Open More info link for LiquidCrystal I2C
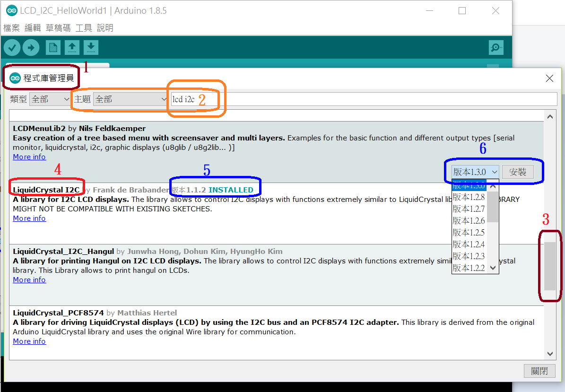565x392 pixels. pos(29,218)
